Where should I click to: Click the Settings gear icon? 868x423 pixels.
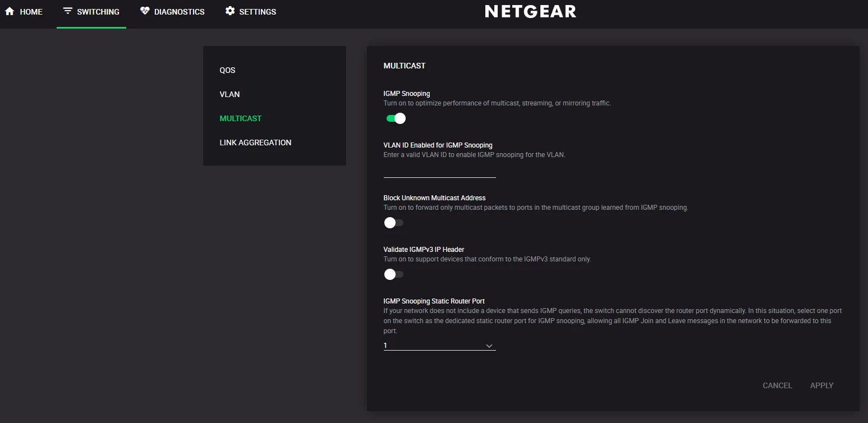coord(230,11)
